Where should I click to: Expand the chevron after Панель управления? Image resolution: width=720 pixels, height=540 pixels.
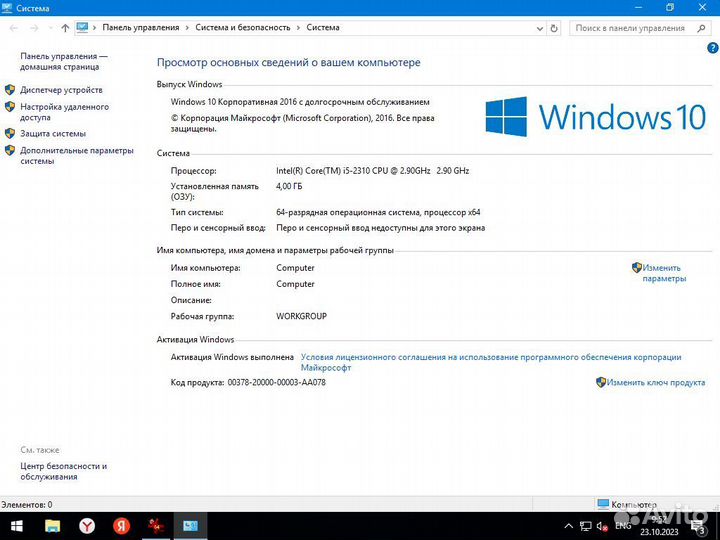(187, 28)
